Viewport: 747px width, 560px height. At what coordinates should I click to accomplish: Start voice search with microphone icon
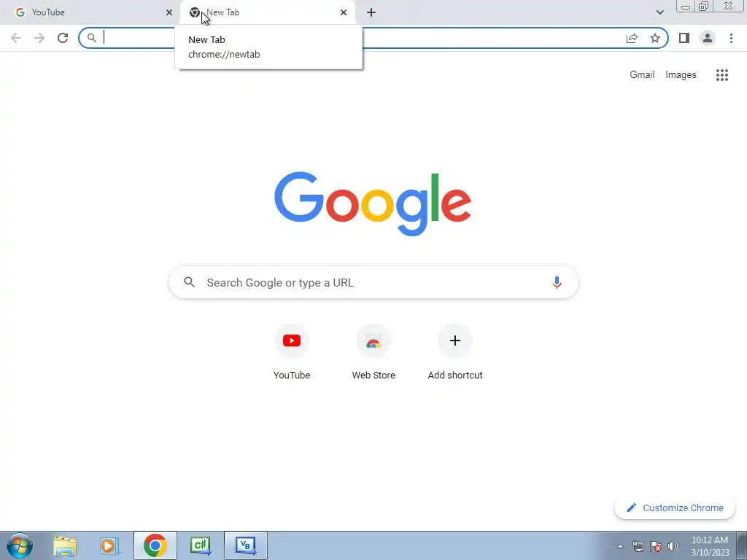557,282
